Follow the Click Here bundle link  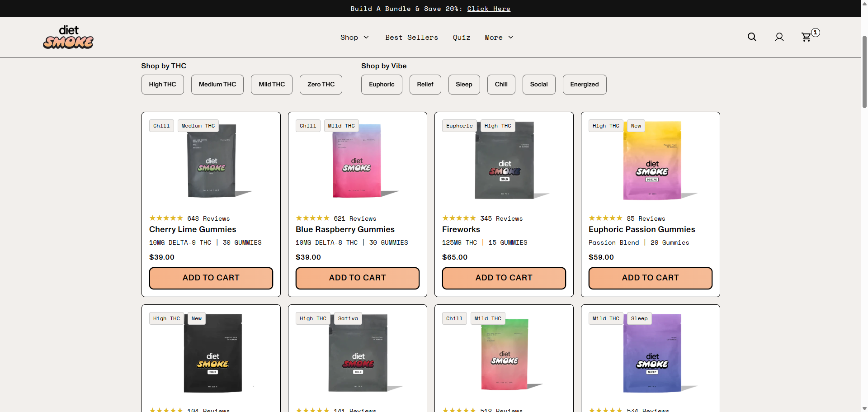point(489,9)
